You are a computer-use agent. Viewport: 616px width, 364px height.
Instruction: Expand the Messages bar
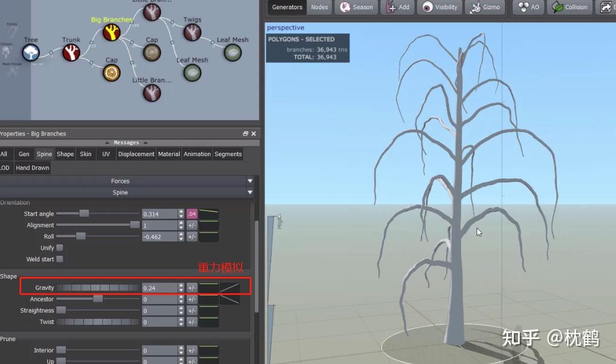[x=126, y=143]
